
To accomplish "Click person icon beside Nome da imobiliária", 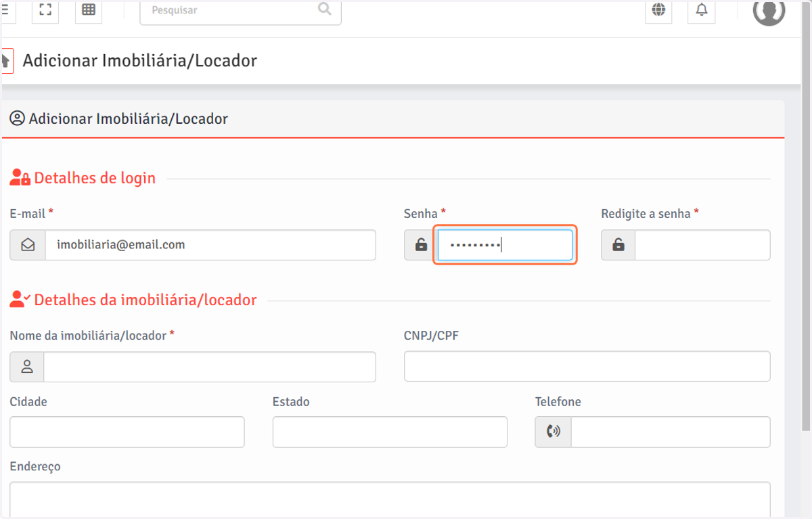I will click(27, 367).
